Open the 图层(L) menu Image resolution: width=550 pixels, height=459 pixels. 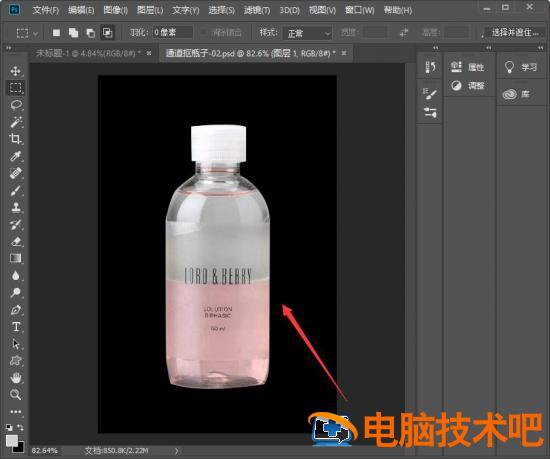pyautogui.click(x=150, y=10)
